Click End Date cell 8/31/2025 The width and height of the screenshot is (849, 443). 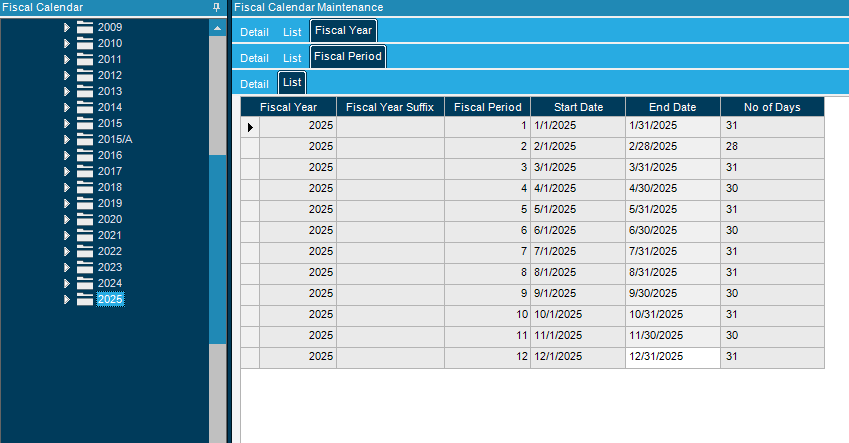tap(673, 274)
